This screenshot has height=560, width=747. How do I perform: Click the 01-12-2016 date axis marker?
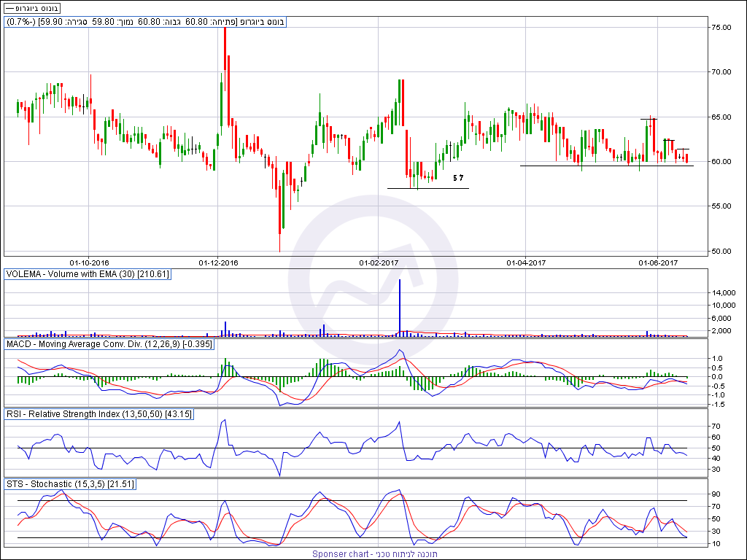click(219, 262)
